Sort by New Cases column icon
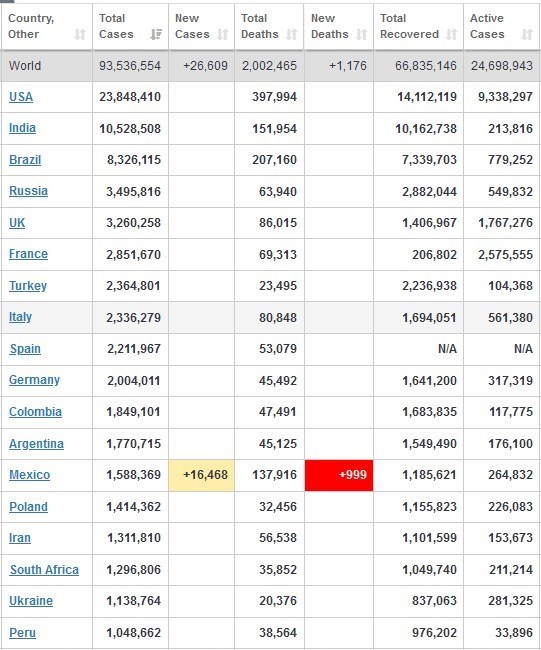Viewport: 541px width, 650px height. [223, 34]
